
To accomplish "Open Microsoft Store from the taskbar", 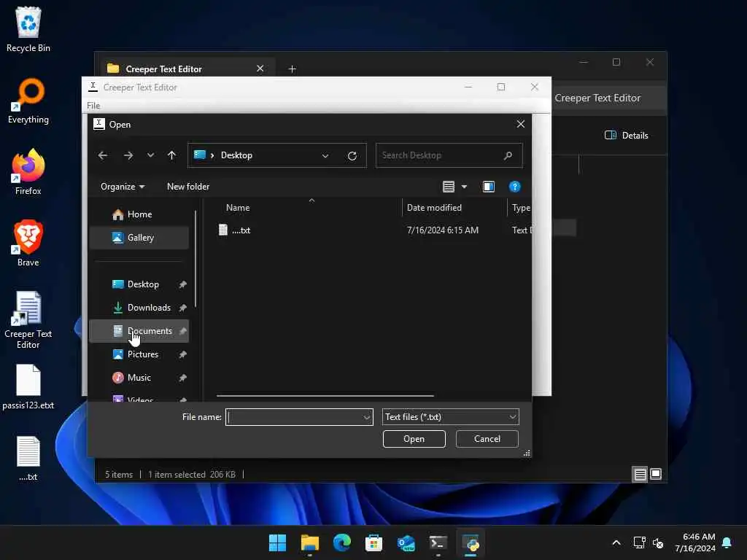I will pos(374,542).
